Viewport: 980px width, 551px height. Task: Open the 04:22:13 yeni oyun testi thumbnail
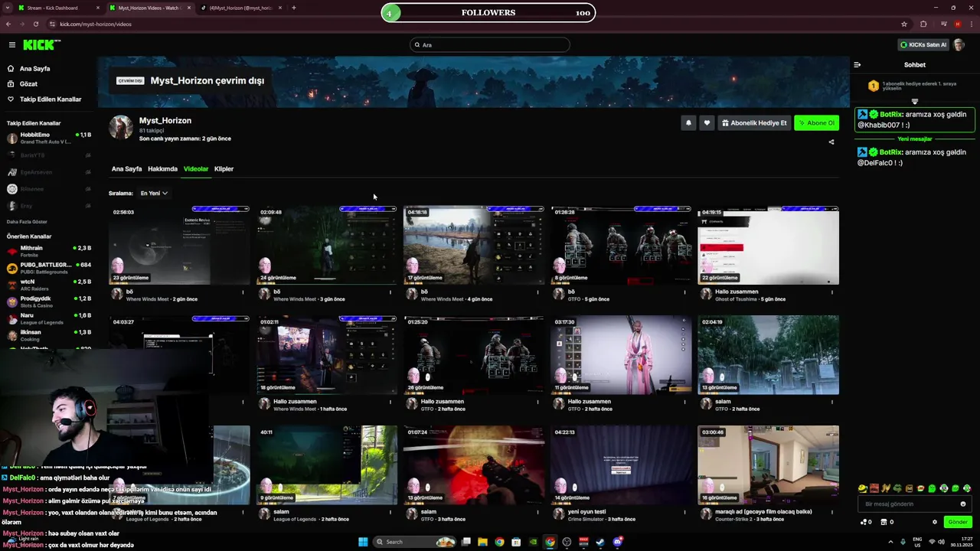click(621, 465)
